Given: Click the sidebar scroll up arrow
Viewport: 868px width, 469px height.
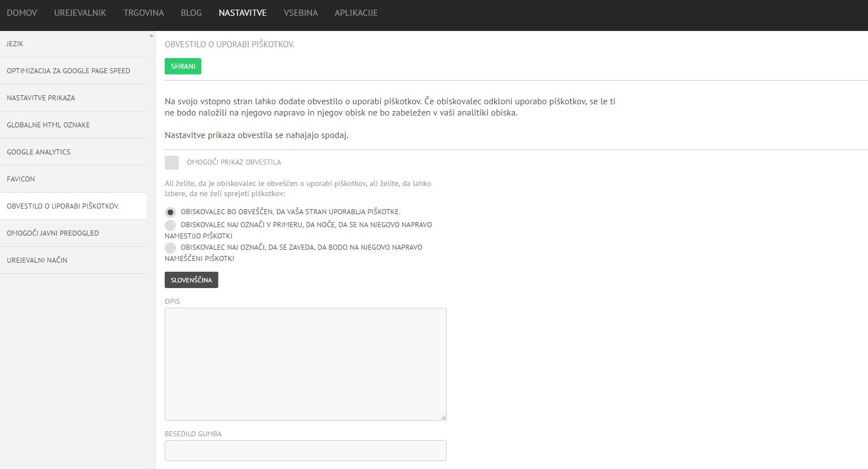Looking at the screenshot, I should point(151,36).
